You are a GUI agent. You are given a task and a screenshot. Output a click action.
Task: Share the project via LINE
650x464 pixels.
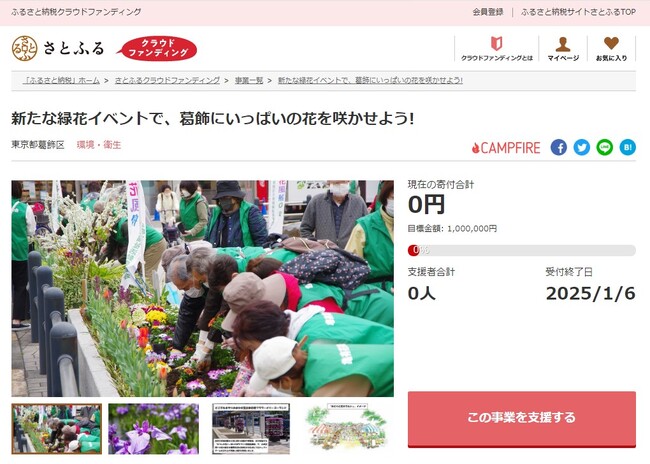[604, 147]
